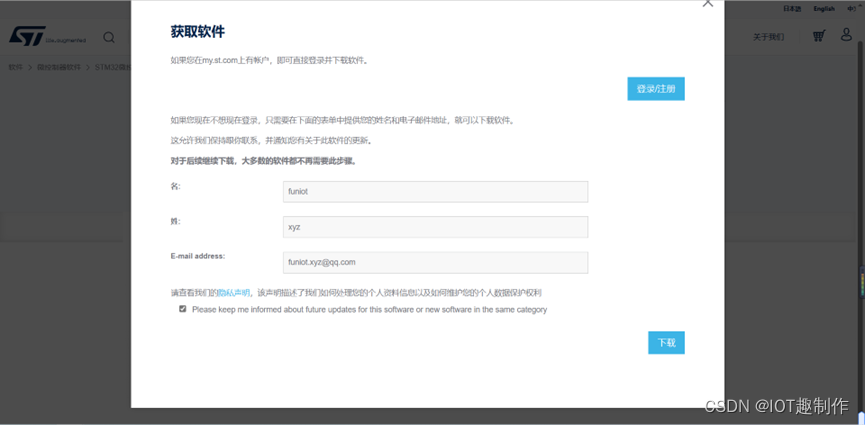Click the 下载 button
Image resolution: width=865 pixels, height=425 pixels.
(x=666, y=343)
